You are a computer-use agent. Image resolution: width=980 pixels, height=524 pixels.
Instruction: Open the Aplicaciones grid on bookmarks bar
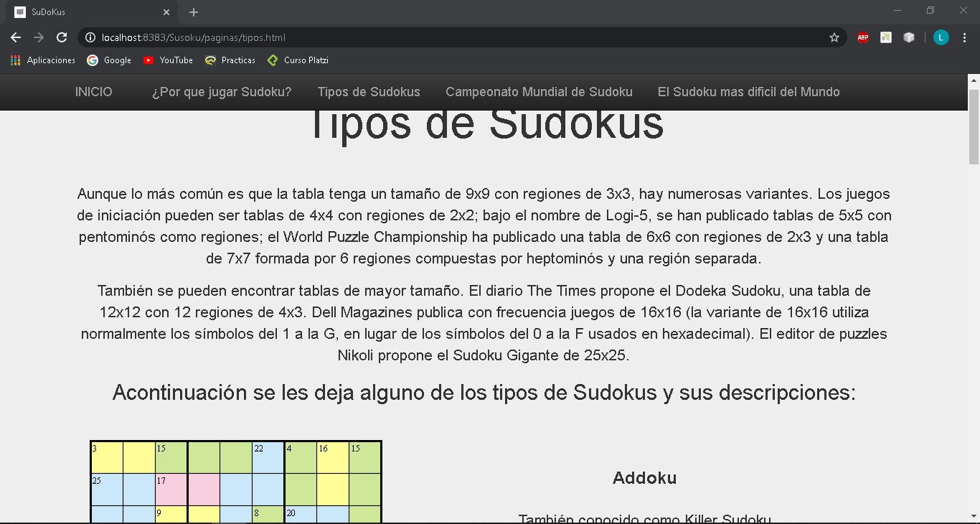click(x=15, y=60)
